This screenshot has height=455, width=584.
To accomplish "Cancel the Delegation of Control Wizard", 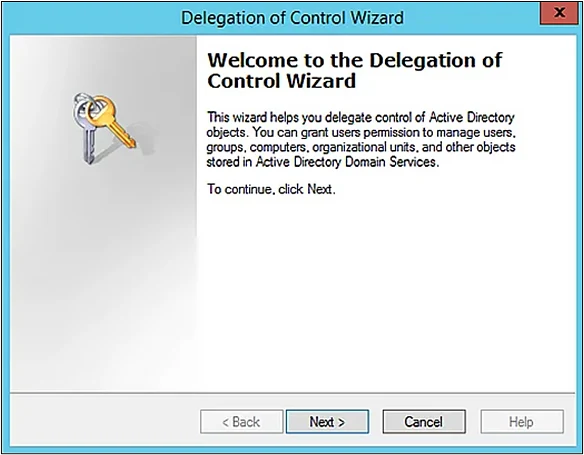I will point(424,421).
